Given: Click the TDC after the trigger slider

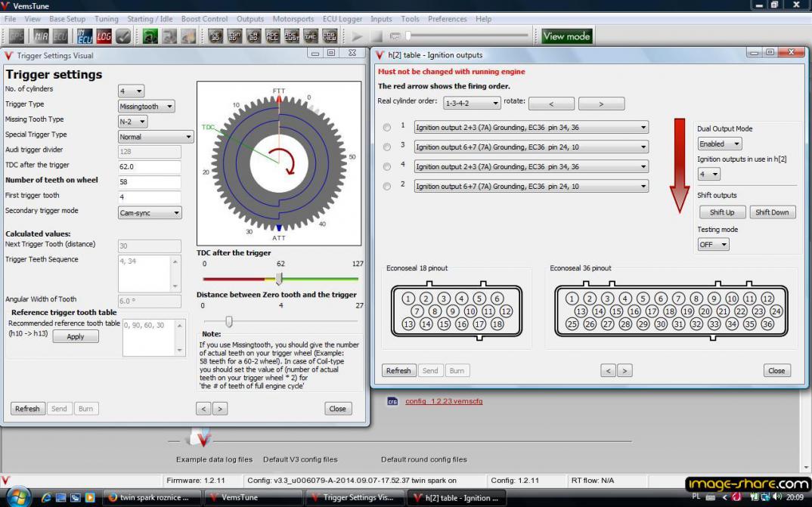Looking at the screenshot, I should point(279,279).
